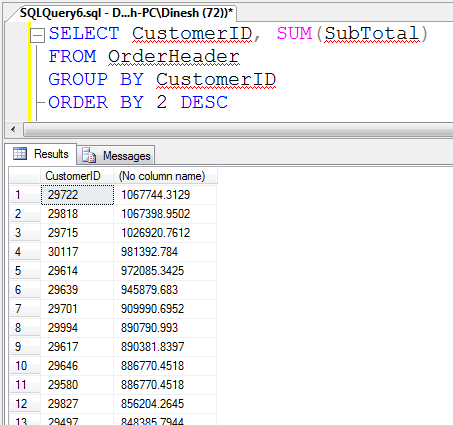Click the value 945879.683 cell
Image resolution: width=453 pixels, height=425 pixels.
tap(165, 290)
